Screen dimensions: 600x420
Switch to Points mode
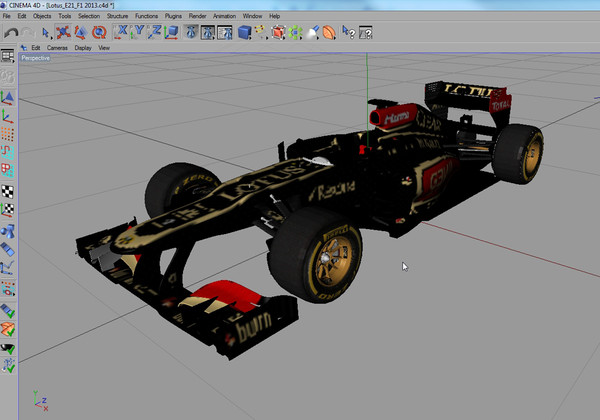(x=8, y=134)
